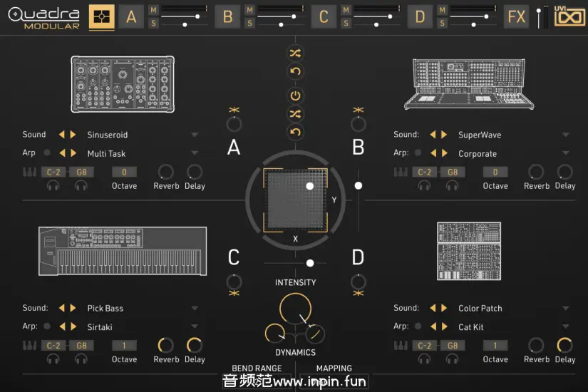Image resolution: width=588 pixels, height=392 pixels.
Task: Open the Sinuseroid sound dropdown
Action: [195, 134]
